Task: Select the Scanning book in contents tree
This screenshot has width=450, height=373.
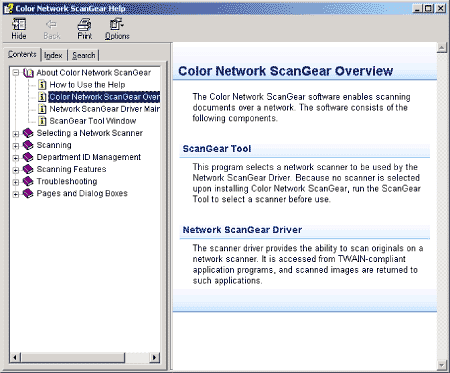Action: point(54,145)
